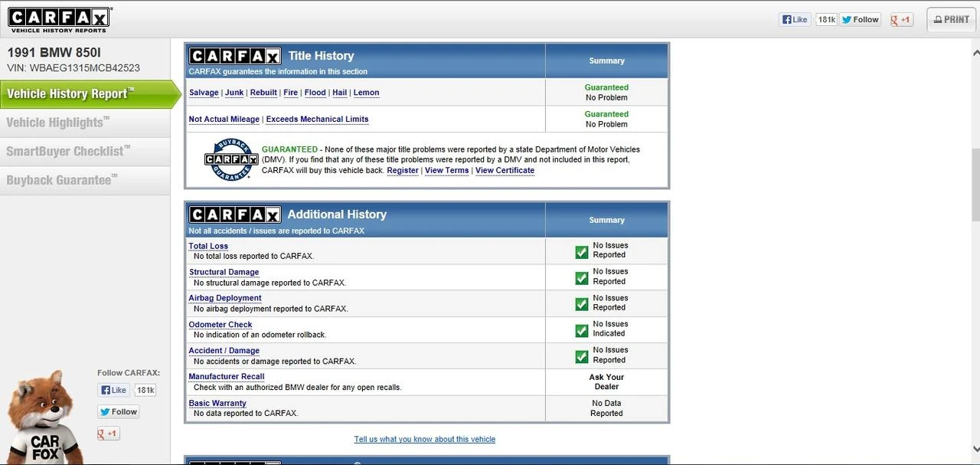
Task: Click the Rebuilt title link
Action: tap(263, 93)
